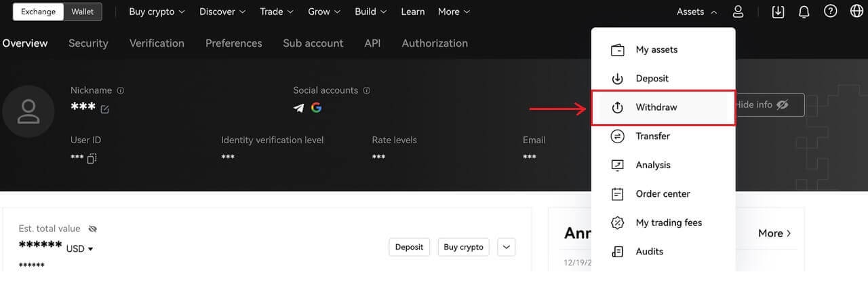Open the download app icon
Screen dimensions: 868x285
(778, 12)
